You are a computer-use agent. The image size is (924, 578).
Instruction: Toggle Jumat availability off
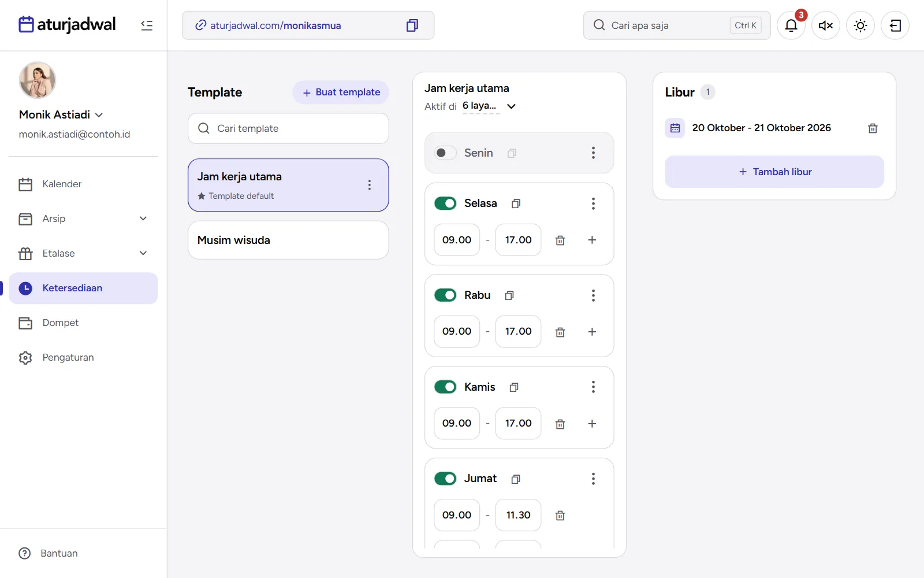pos(445,479)
